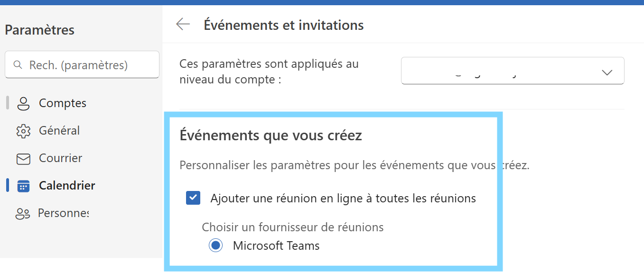Focus the Rech. (paramètres) search field

click(x=85, y=65)
